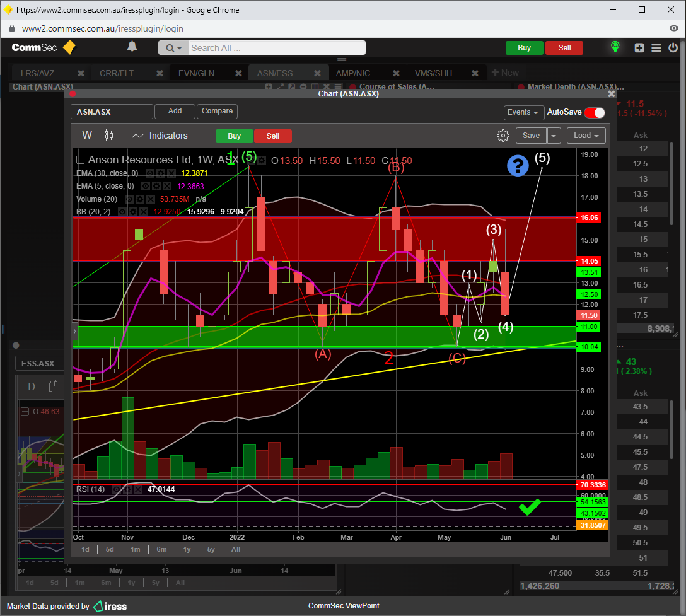
Task: Open chart settings gear icon
Action: pos(503,136)
